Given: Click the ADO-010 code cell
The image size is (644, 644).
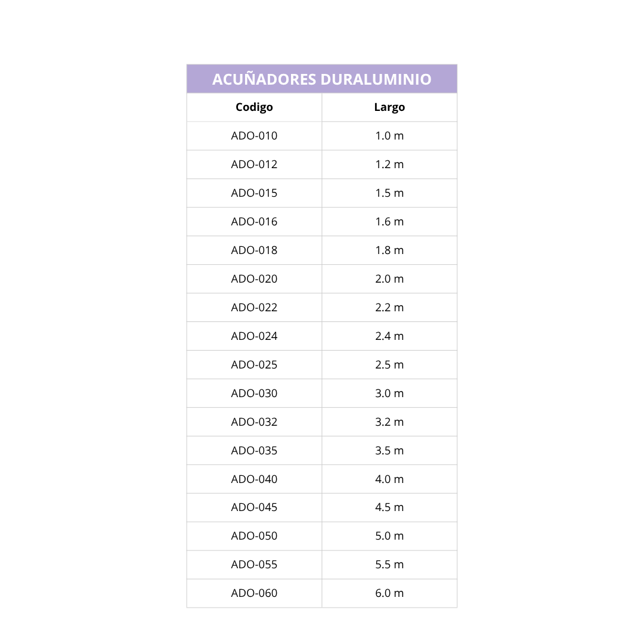Looking at the screenshot, I should click(254, 136).
